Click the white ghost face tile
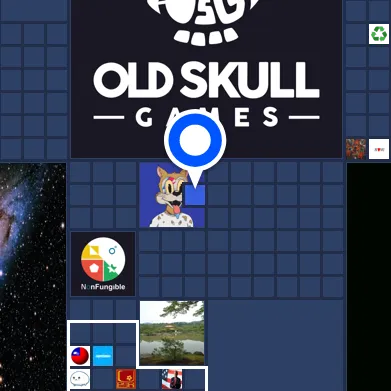 [x=80, y=379]
